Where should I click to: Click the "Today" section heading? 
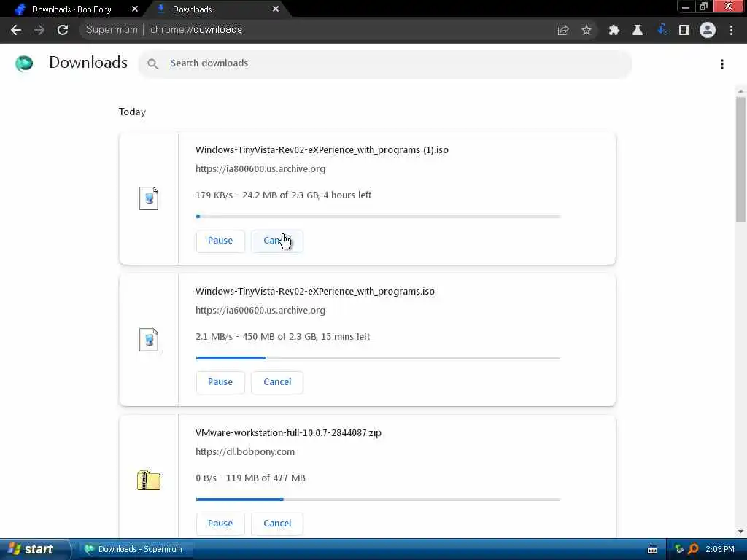click(132, 112)
